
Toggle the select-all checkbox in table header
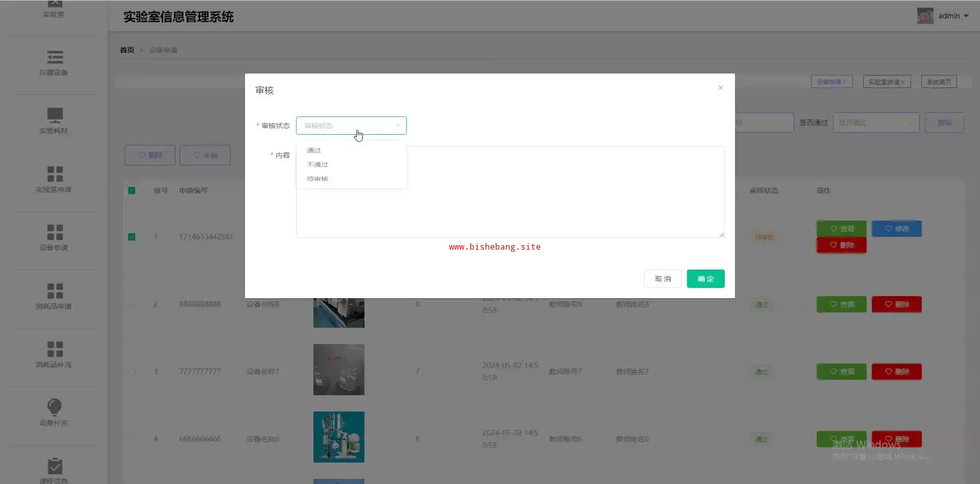coord(132,190)
